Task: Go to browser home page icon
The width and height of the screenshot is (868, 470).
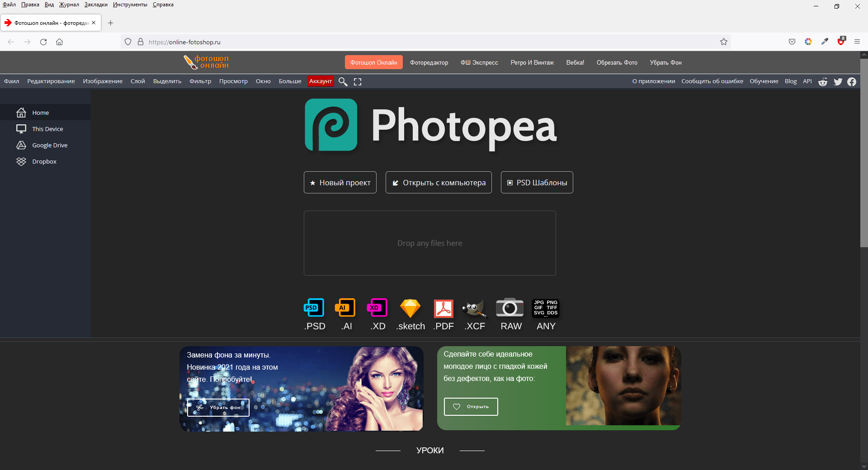Action: (59, 42)
